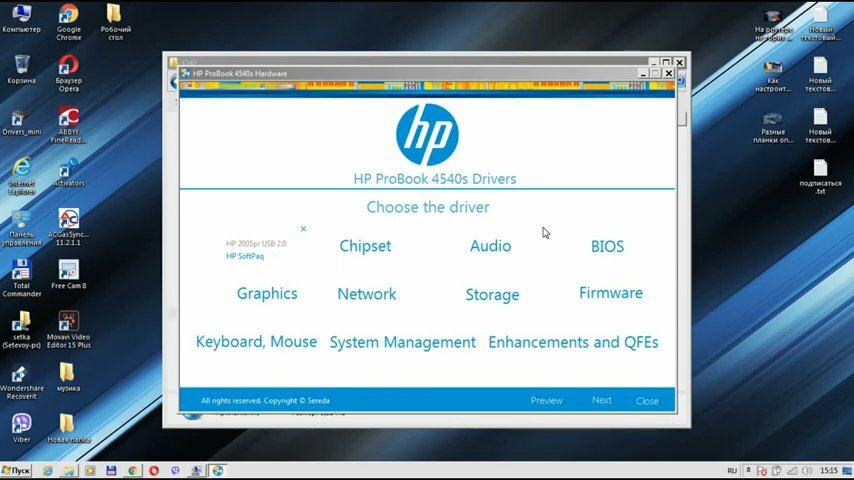Open Wondershare Recoverit shortcut
854x480 pixels.
pos(21,381)
